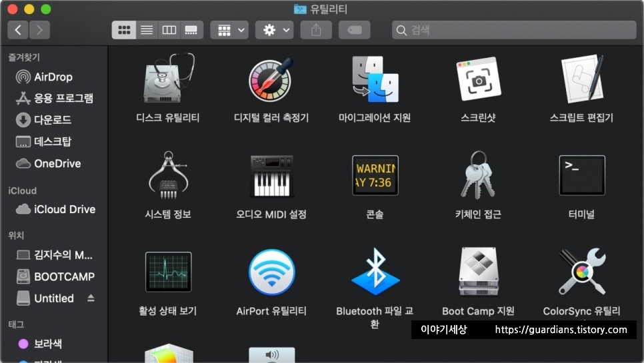Open the 스크린샷 app icon
The height and width of the screenshot is (363, 644).
coord(479,79)
